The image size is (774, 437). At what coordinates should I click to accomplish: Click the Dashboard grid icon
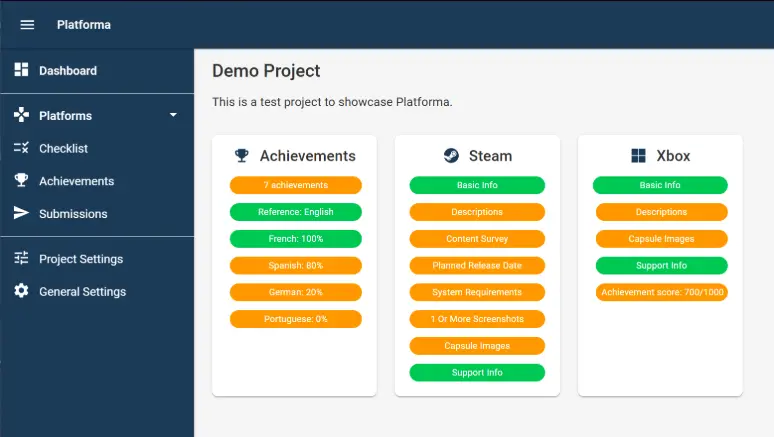tap(21, 70)
